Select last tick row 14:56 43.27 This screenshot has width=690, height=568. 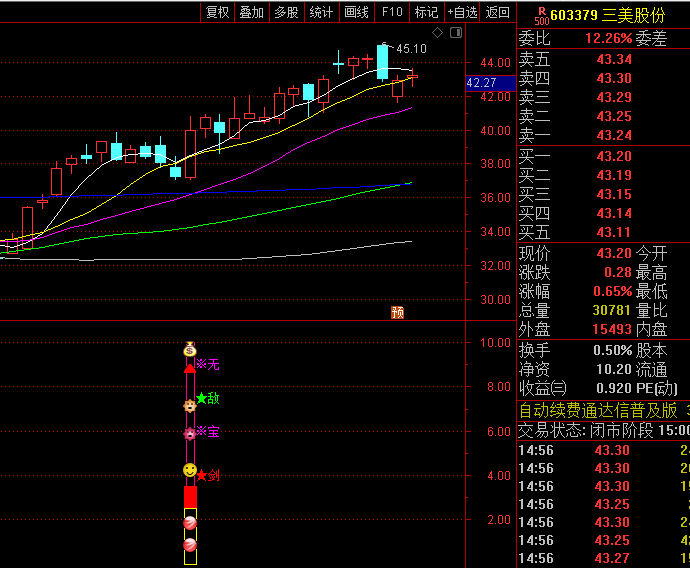click(x=603, y=558)
